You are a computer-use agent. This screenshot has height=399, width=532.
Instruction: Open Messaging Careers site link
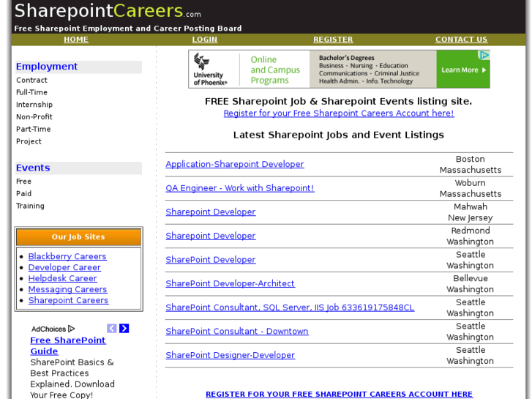coord(67,289)
